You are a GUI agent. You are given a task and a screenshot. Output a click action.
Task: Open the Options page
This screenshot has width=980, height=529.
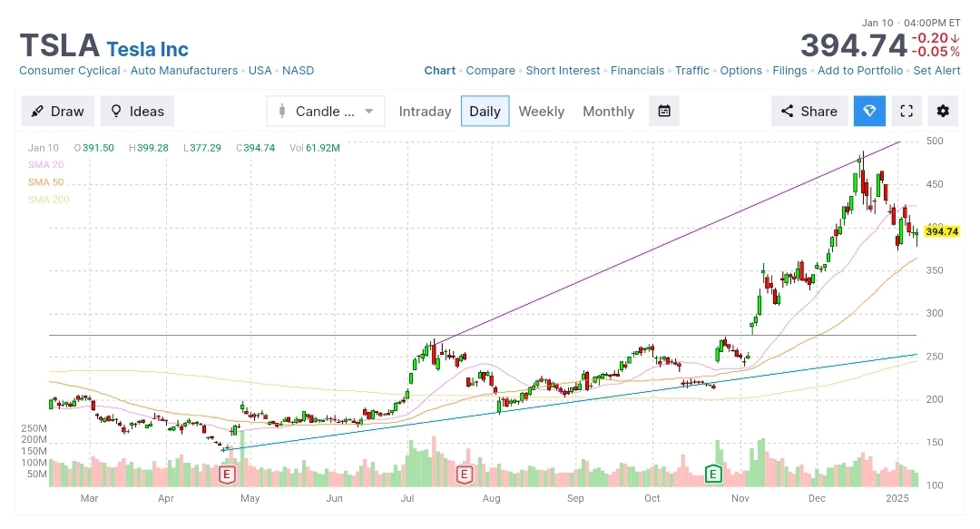pos(740,71)
